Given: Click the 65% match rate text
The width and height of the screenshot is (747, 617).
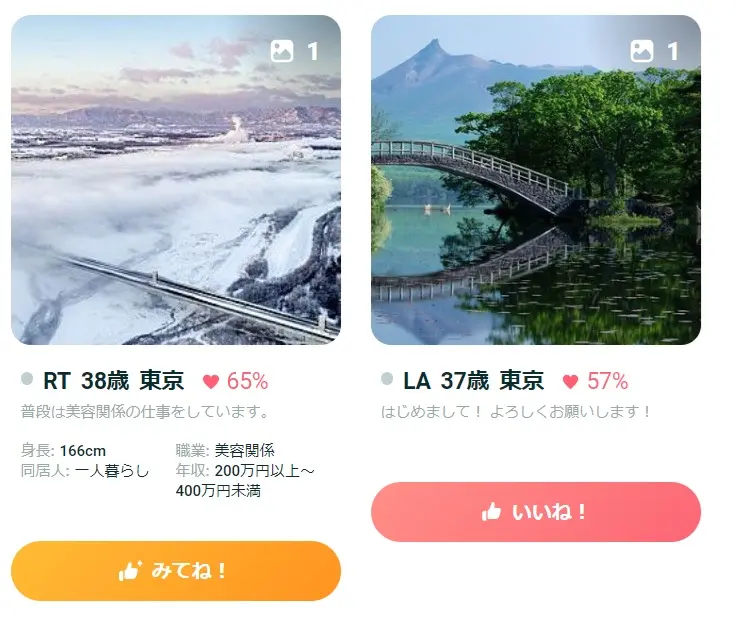Looking at the screenshot, I should pos(247,381).
